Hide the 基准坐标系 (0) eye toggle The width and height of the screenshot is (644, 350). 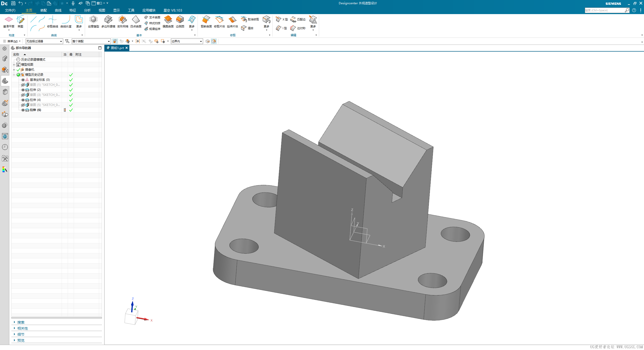23,80
